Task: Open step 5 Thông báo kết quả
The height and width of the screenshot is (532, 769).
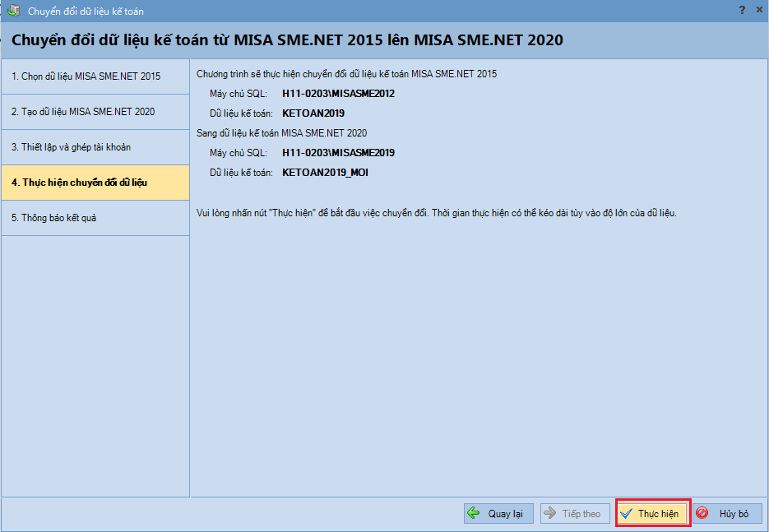Action: (x=95, y=218)
